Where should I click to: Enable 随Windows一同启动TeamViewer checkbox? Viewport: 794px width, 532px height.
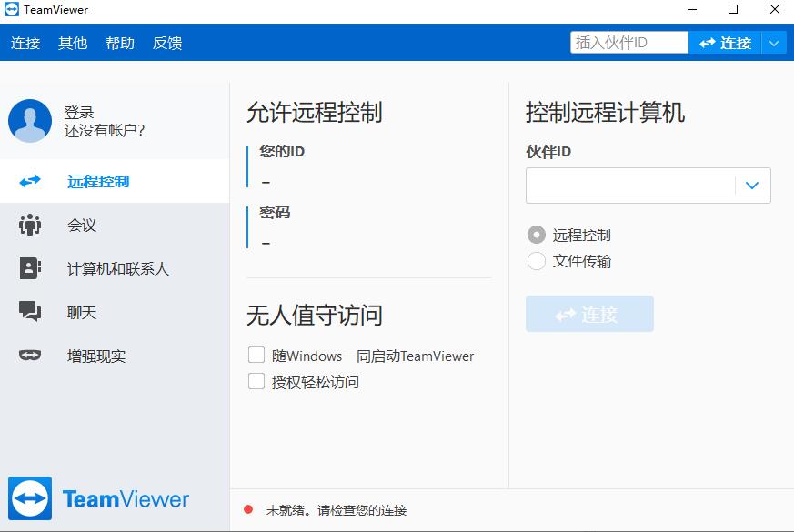tap(256, 356)
